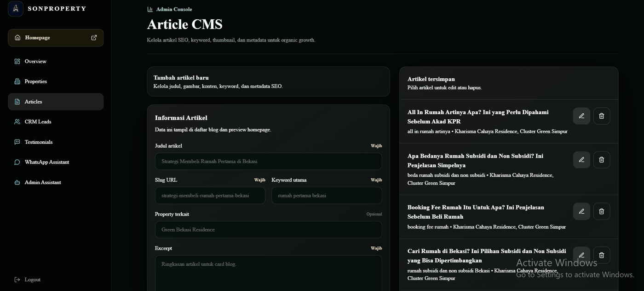644x291 pixels.
Task: Select title "Booking Fee Rumah Itu Untuk Apa?"
Action: (x=476, y=212)
